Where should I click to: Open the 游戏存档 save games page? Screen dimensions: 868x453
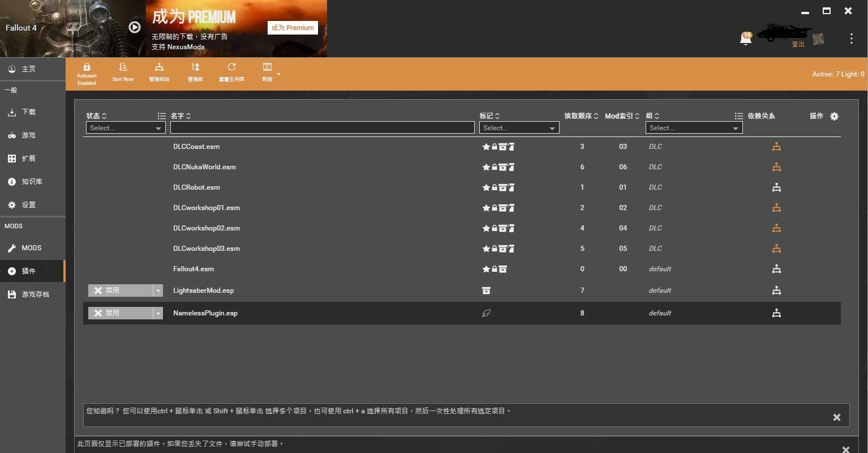coord(33,294)
